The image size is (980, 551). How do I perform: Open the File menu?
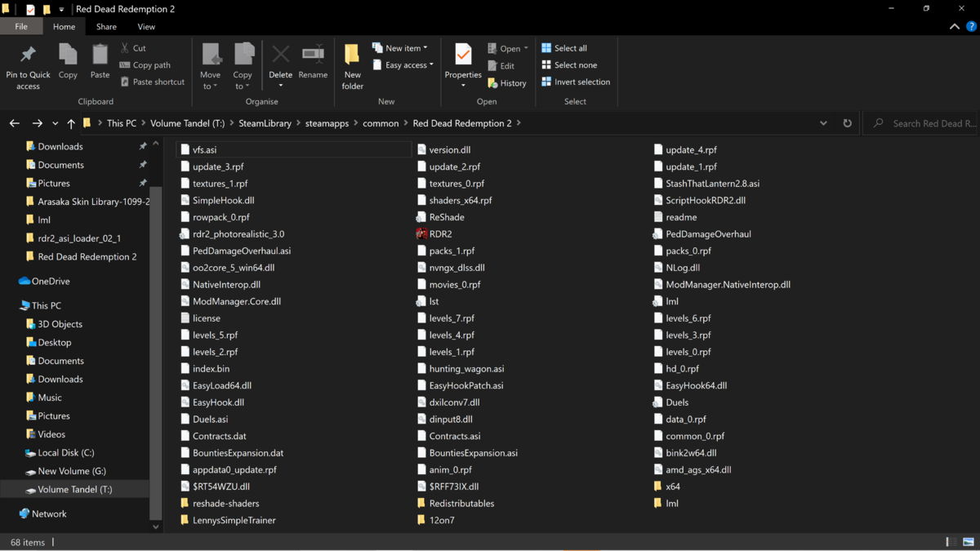point(21,27)
